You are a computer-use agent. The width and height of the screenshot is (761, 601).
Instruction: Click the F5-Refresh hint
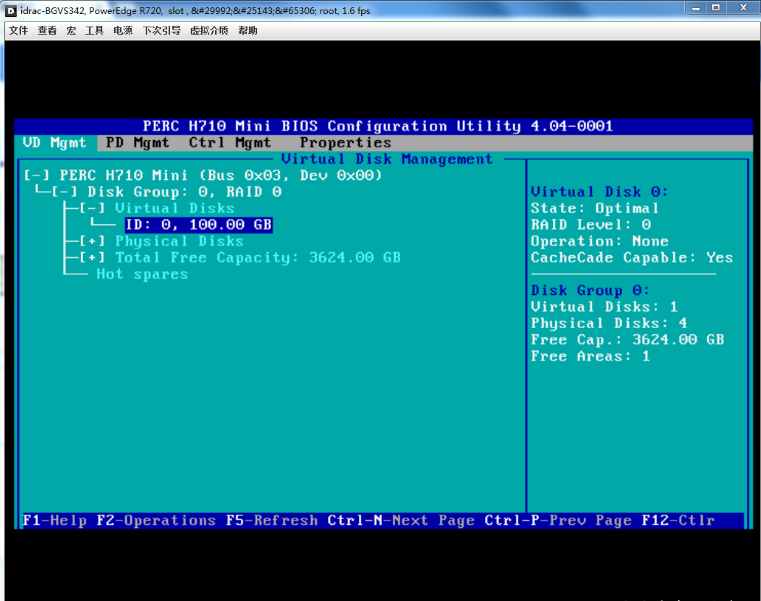pyautogui.click(x=271, y=520)
